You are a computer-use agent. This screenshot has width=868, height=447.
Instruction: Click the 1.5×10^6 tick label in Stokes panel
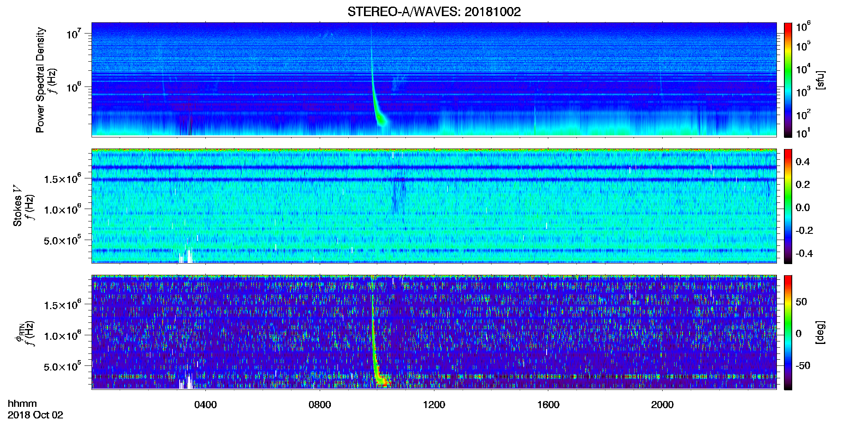click(62, 179)
